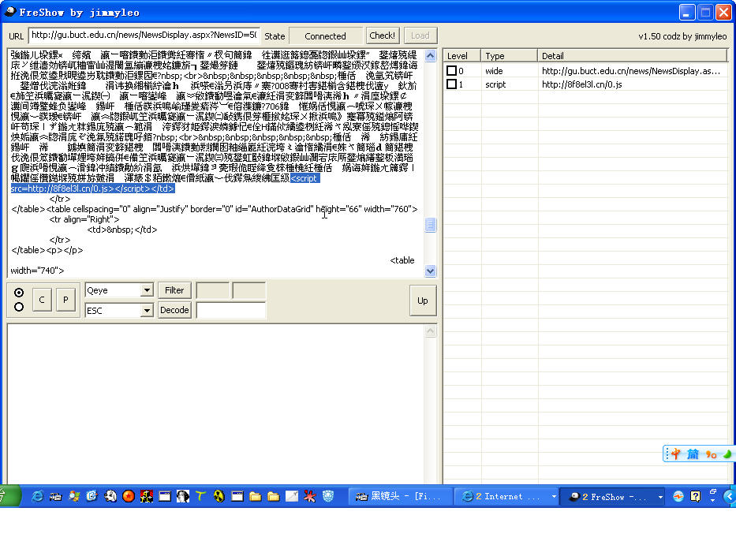Click the source pane scroll-down arrow

click(x=430, y=271)
